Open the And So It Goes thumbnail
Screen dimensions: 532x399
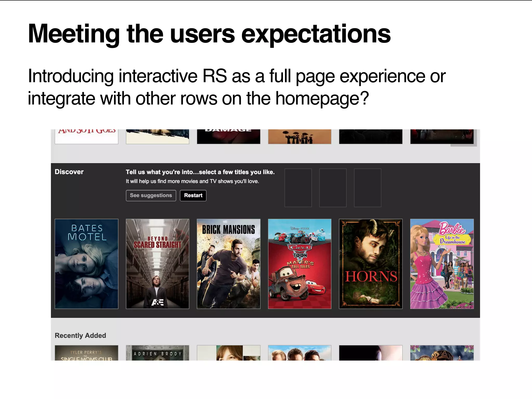pos(87,137)
